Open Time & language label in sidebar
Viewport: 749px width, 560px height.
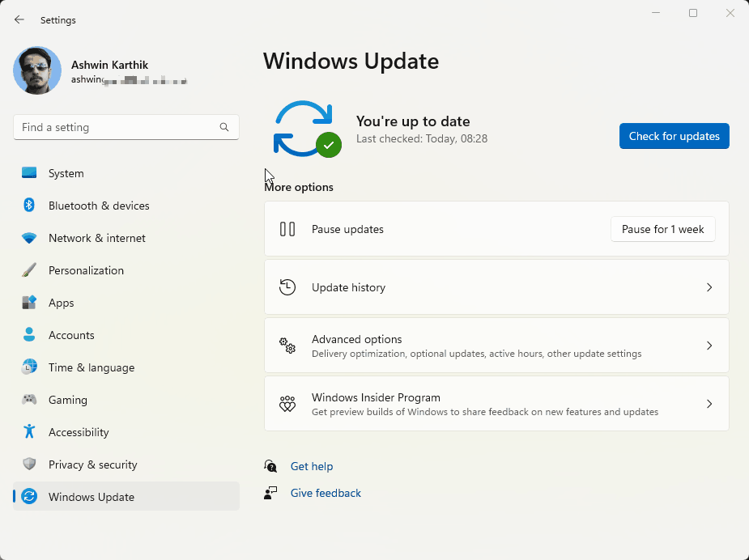[x=91, y=367]
